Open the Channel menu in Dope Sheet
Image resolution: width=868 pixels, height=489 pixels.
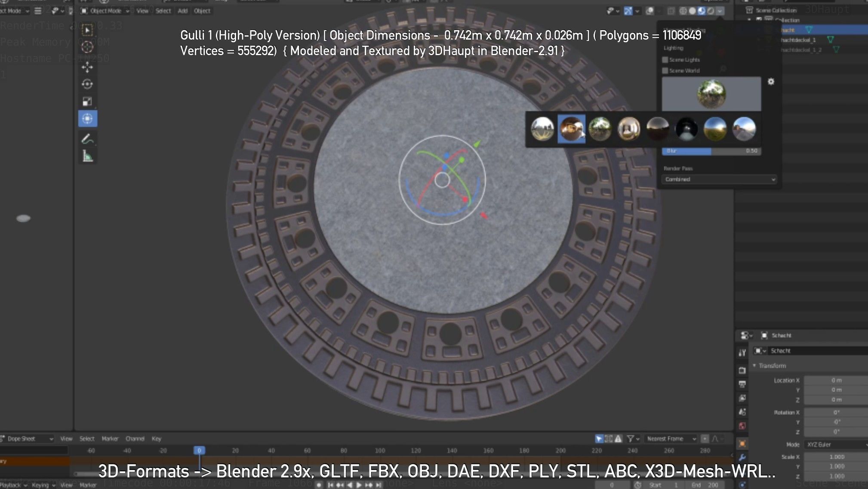(x=135, y=439)
